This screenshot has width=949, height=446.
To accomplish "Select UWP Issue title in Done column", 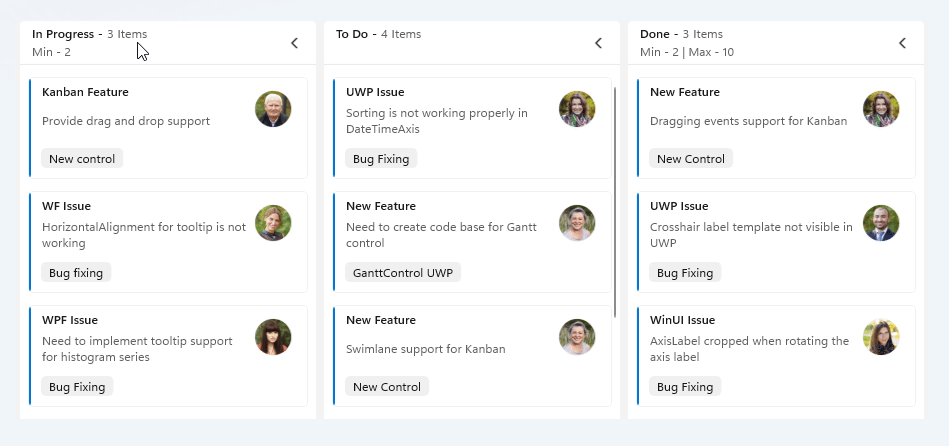I will 679,206.
